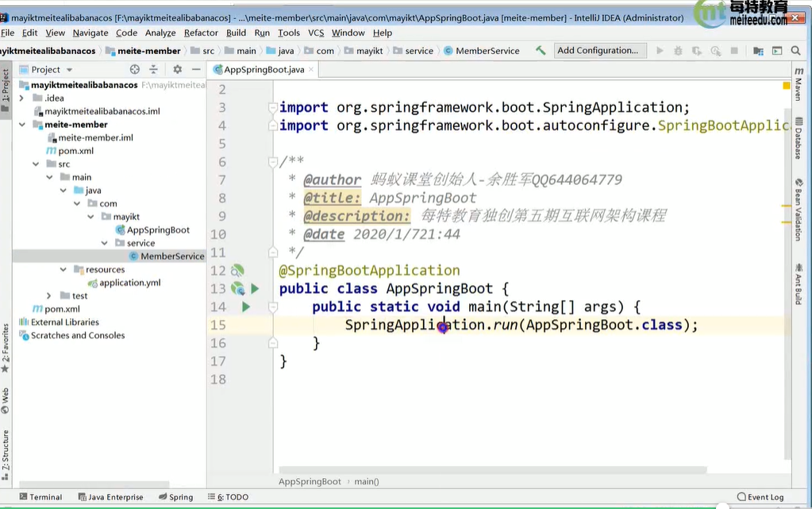The image size is (812, 509).
Task: Open the Maven tool window
Action: click(799, 84)
